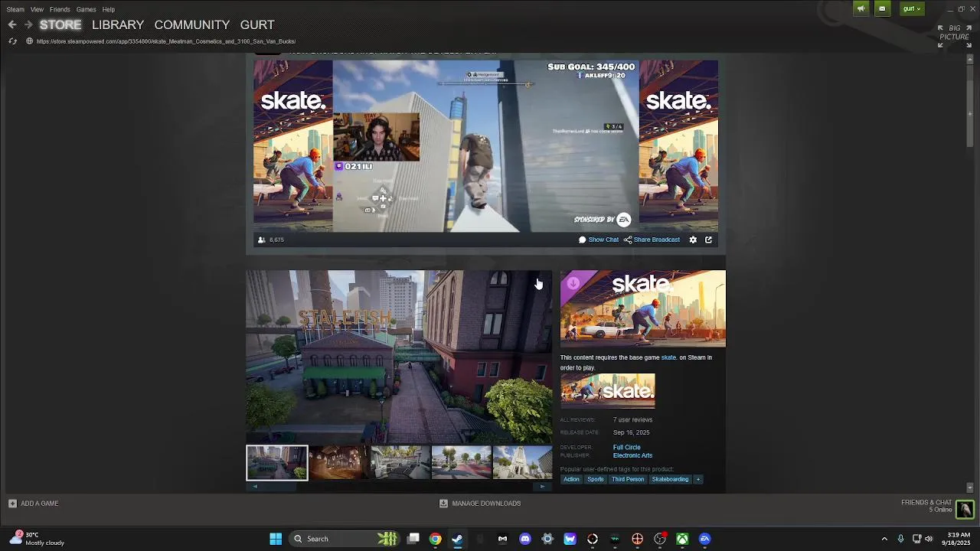The width and height of the screenshot is (980, 551).
Task: Open the Windows Start menu
Action: point(276,539)
